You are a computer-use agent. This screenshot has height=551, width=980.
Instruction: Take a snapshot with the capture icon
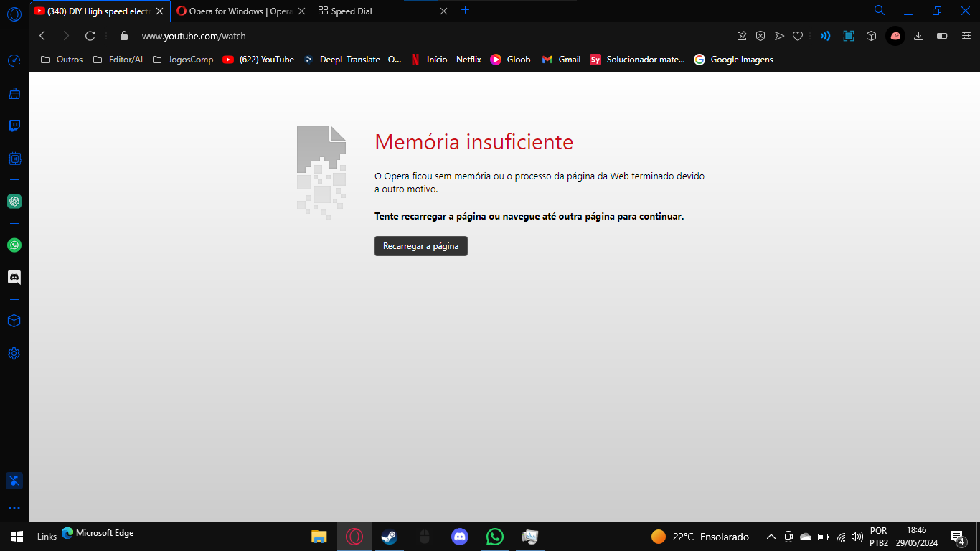849,36
